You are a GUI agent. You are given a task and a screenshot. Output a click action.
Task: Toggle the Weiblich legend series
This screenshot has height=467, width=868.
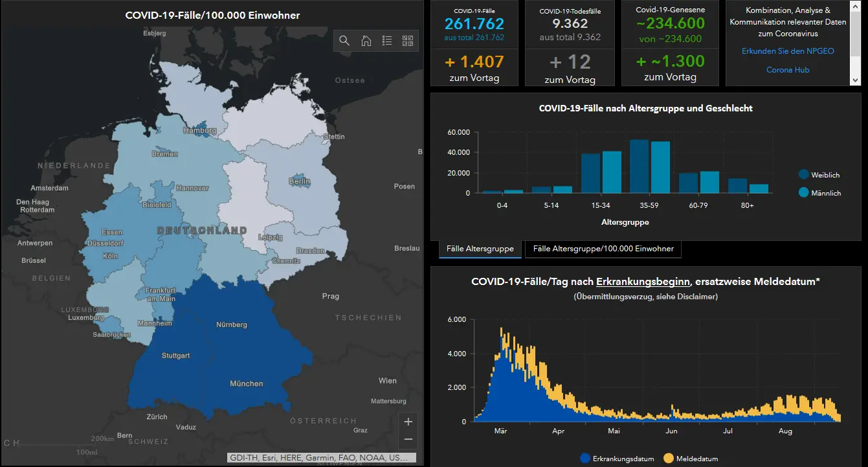819,175
